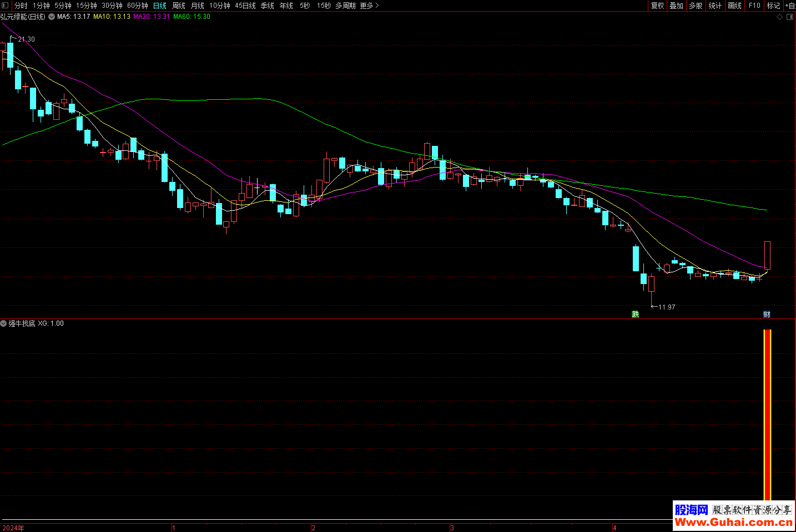This screenshot has height=532, width=796.
Task: Select the 10分钟 period tab
Action: point(220,6)
